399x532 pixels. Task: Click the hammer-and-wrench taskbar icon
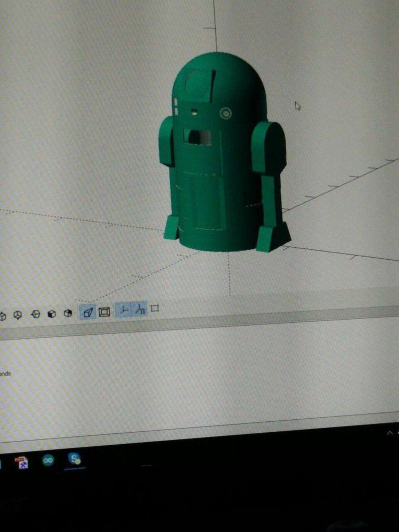[23, 464]
